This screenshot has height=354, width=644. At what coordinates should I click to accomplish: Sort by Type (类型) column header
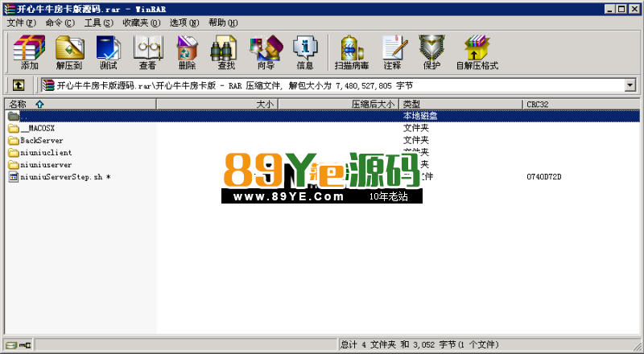pos(461,105)
